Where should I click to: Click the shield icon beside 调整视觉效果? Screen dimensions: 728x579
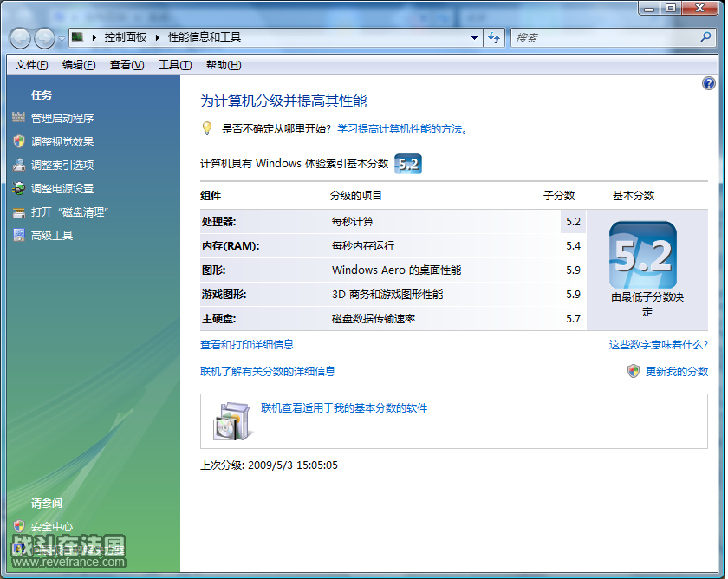pyautogui.click(x=18, y=141)
